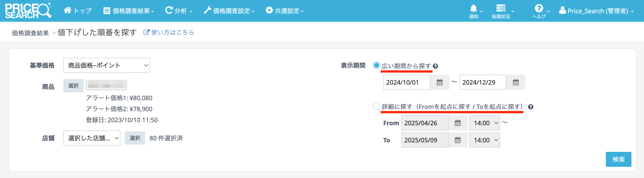Viewport: 644px width, 178px height.
Task: Click help icon beside 広い期間から探す
Action: coord(435,66)
